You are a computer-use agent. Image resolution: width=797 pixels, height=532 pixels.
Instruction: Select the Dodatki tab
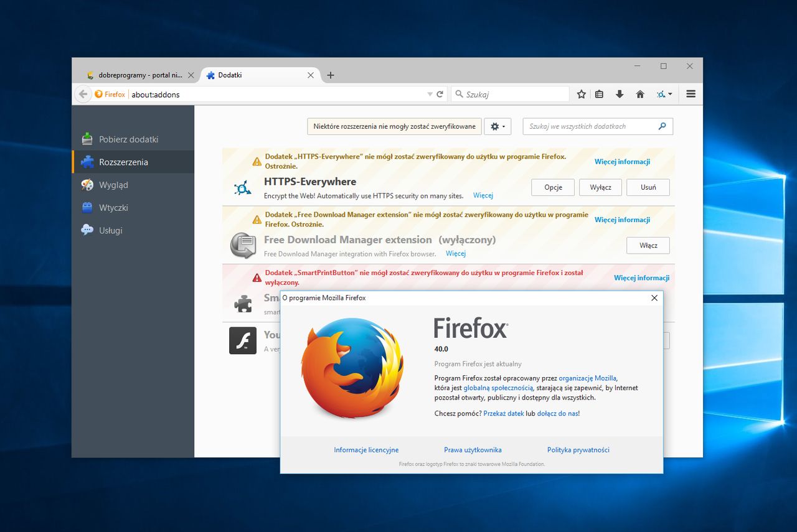coord(260,75)
